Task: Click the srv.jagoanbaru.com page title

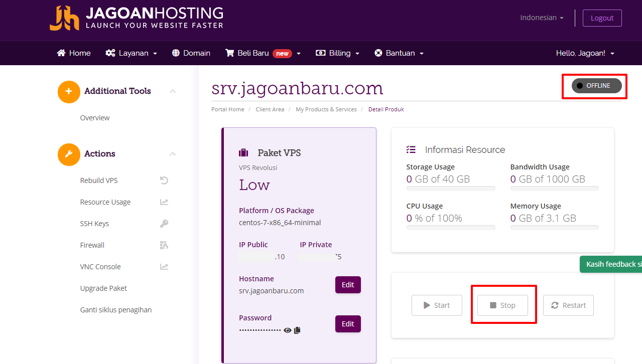Action: coord(297,88)
